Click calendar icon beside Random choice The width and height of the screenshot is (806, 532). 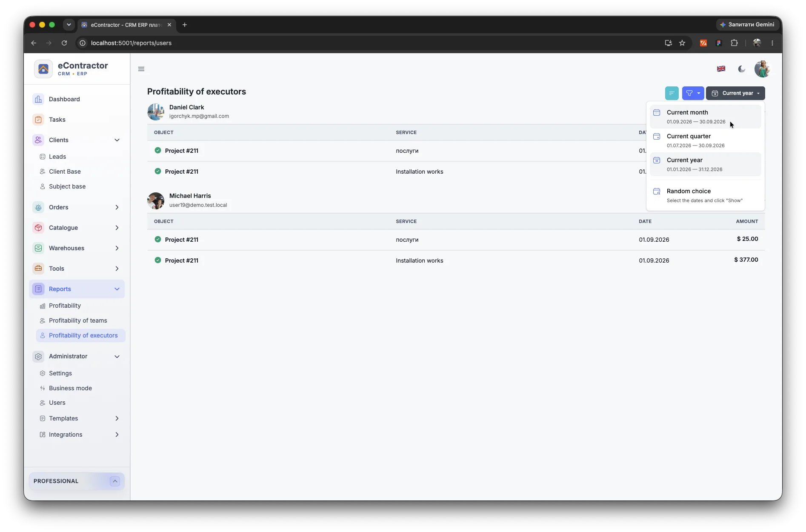657,192
